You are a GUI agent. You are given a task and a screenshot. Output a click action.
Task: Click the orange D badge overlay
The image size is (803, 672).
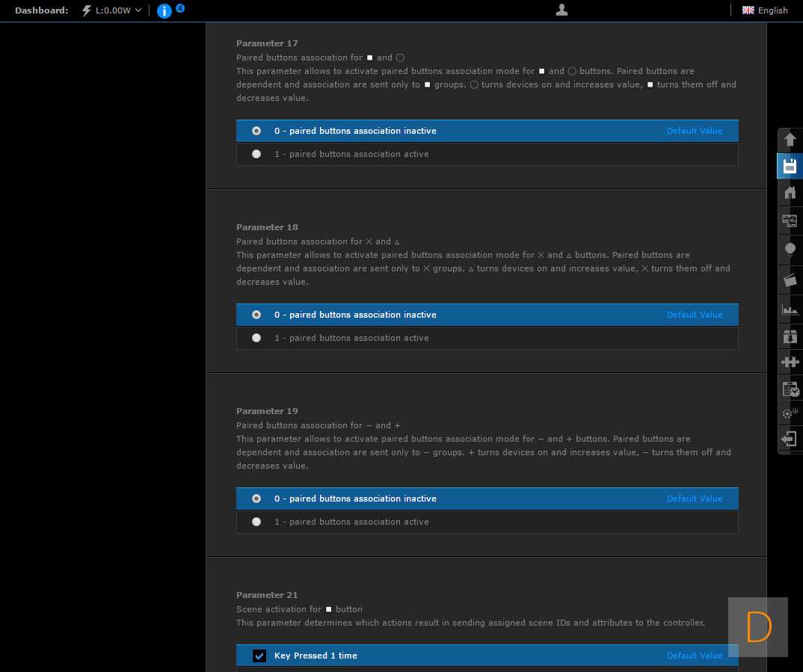[x=757, y=626]
